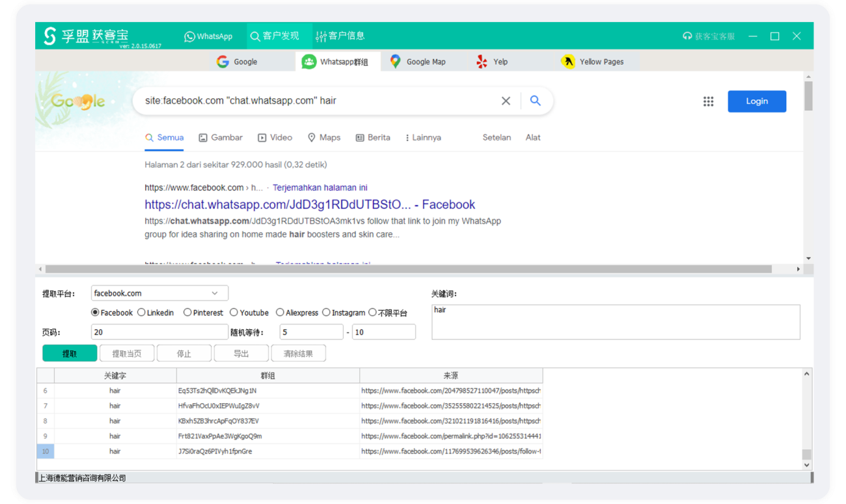Click the Google G icon on the tab
The width and height of the screenshot is (846, 504).
[x=223, y=62]
